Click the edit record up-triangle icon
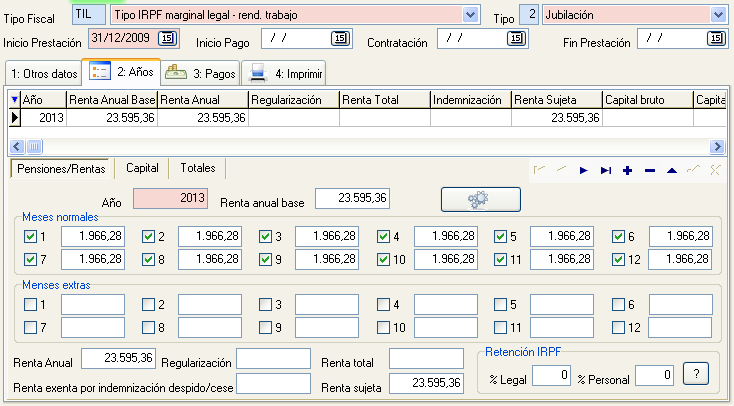This screenshot has width=734, height=406. (x=672, y=170)
